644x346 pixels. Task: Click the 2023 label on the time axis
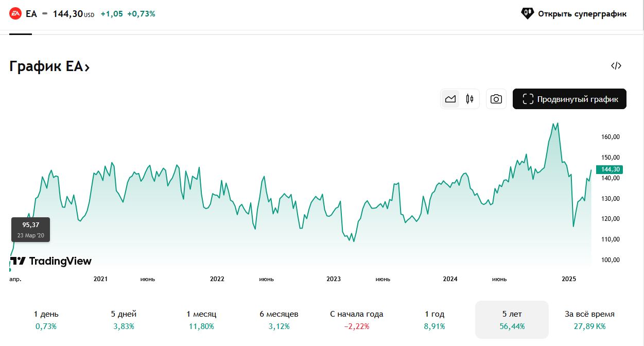(334, 279)
